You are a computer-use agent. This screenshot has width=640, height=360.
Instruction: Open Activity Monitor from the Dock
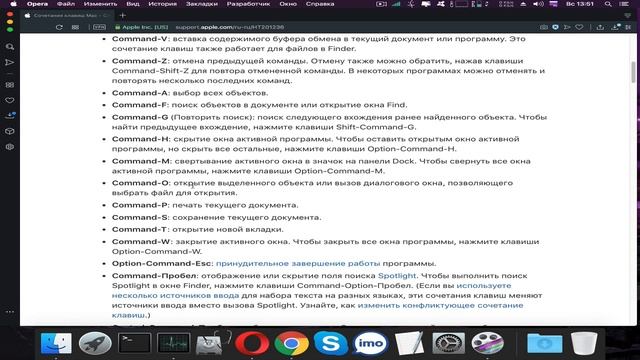[173, 343]
